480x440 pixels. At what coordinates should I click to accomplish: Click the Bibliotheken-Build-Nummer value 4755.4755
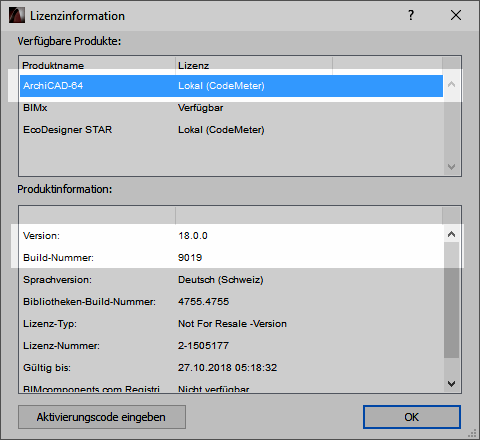pos(203,302)
